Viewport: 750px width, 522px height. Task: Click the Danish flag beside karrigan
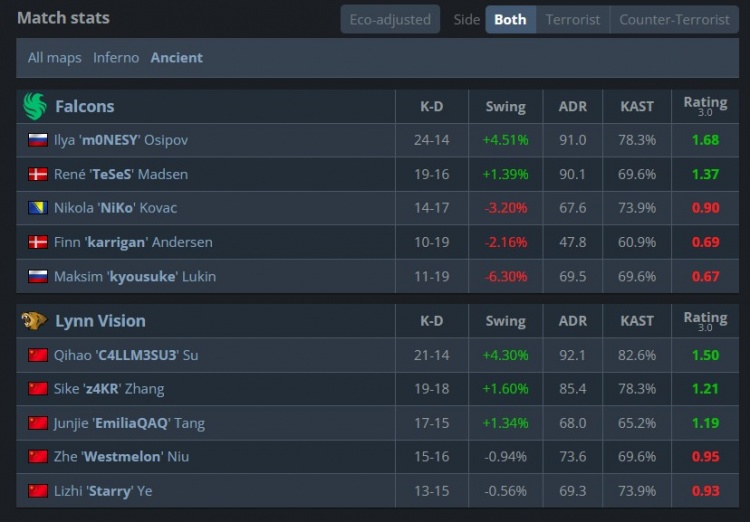[x=38, y=242]
